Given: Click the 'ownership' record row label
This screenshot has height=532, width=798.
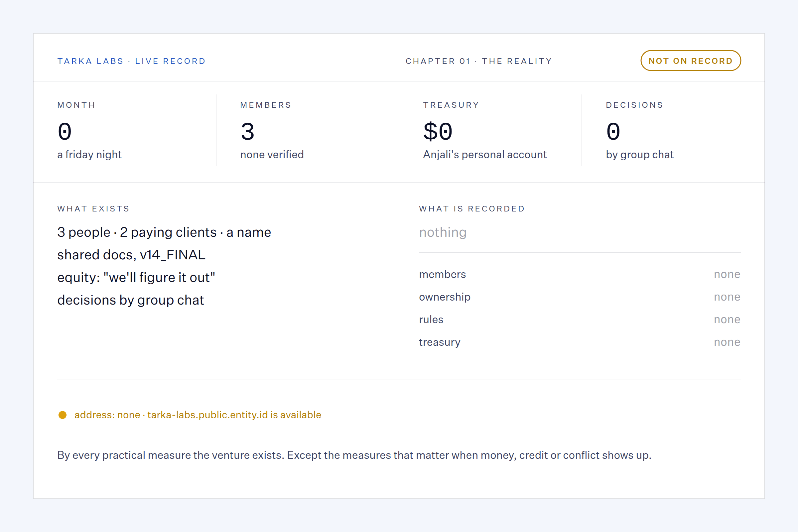Looking at the screenshot, I should pyautogui.click(x=445, y=297).
